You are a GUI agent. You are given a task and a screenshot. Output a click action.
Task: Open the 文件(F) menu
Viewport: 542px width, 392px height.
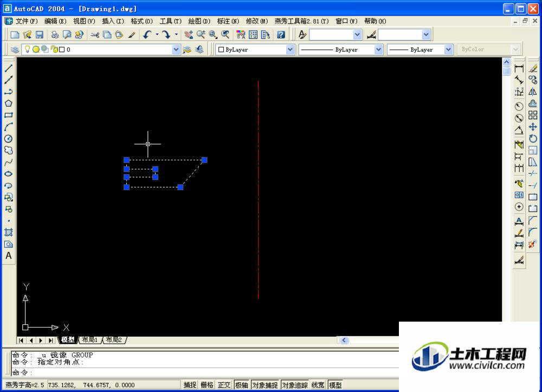(x=27, y=21)
